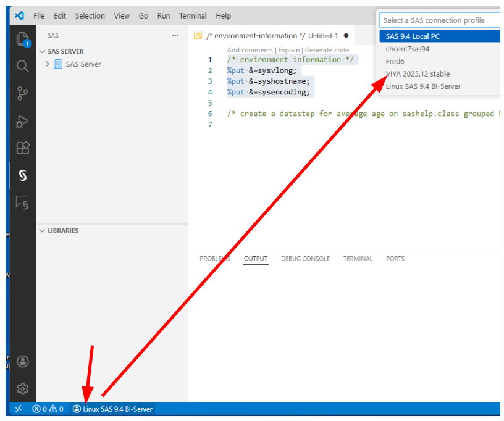The image size is (504, 421).
Task: Switch to the OUTPUT panel tab
Action: pyautogui.click(x=256, y=259)
